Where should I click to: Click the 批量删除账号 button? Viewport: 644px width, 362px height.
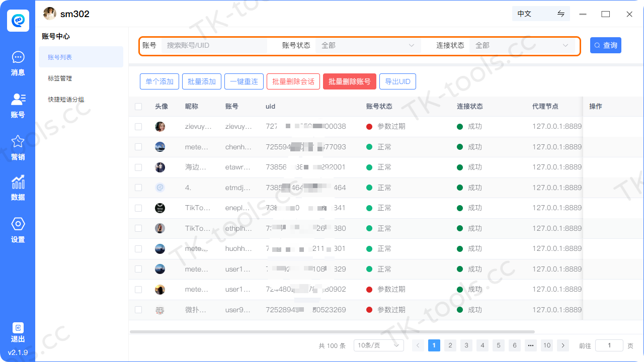point(350,81)
